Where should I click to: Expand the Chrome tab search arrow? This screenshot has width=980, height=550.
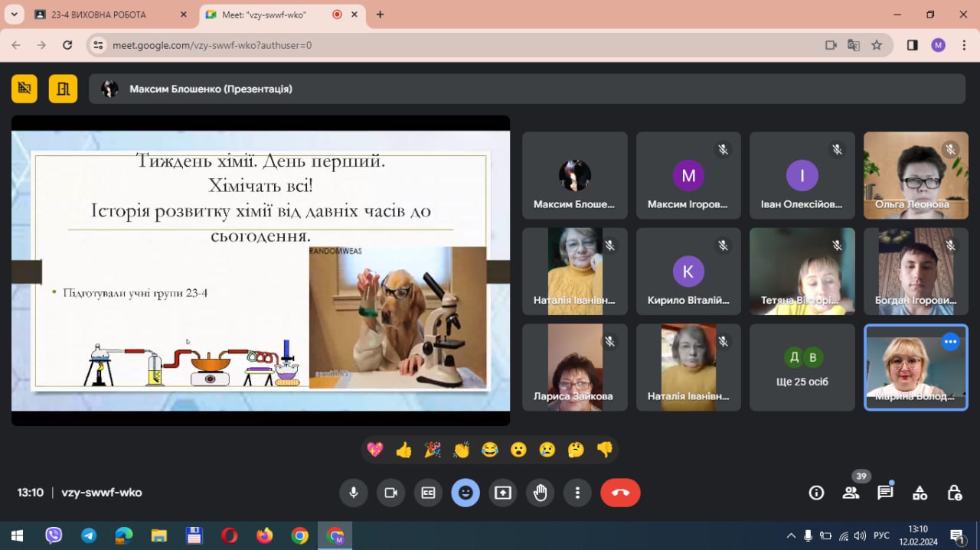pyautogui.click(x=14, y=15)
